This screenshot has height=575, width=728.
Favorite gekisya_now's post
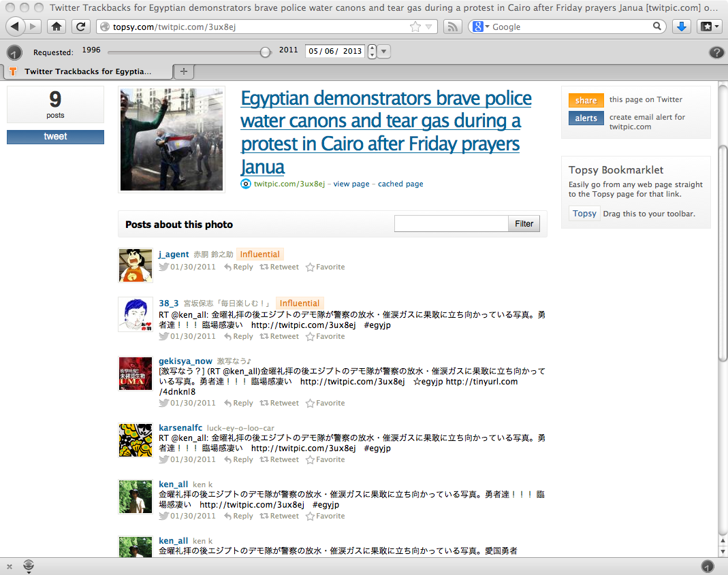(x=325, y=403)
